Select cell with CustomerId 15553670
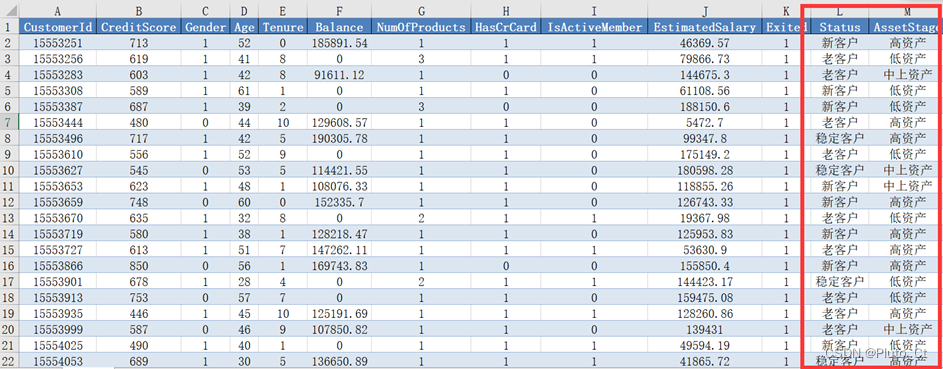 (x=58, y=218)
